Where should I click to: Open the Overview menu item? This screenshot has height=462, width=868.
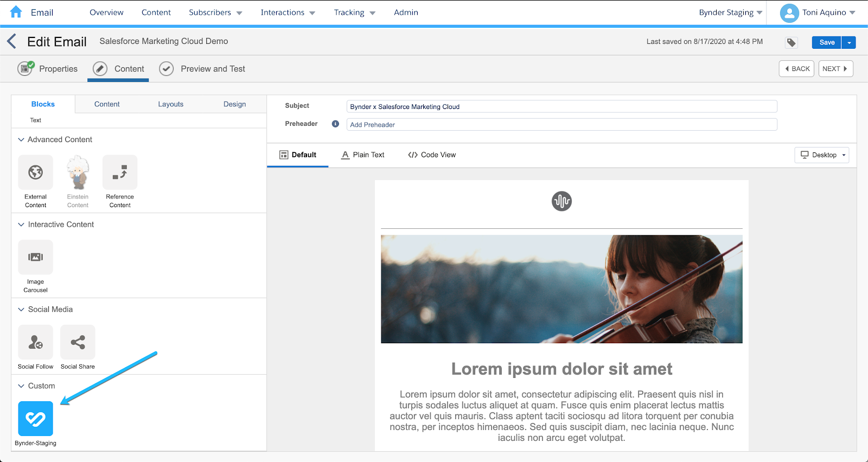[106, 12]
